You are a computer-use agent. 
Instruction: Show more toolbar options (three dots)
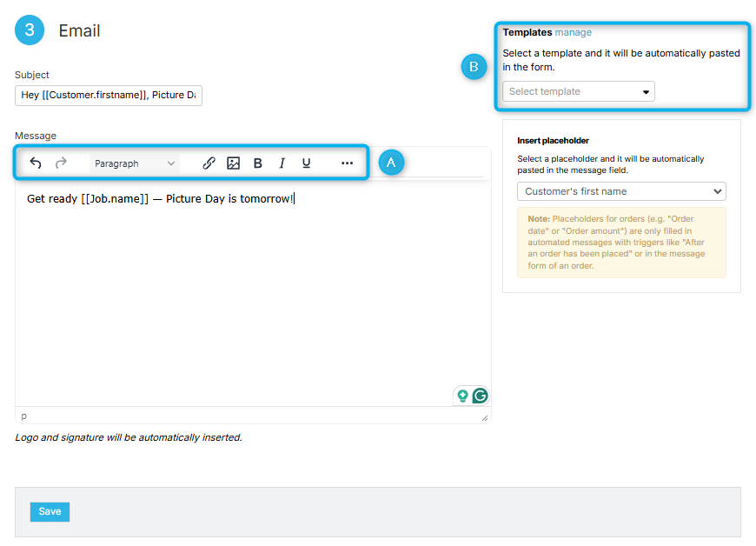(347, 163)
